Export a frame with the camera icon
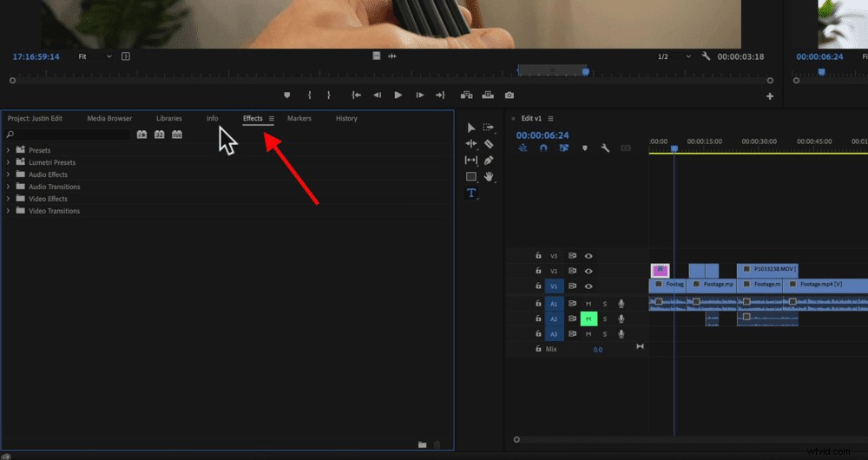Viewport: 868px width, 460px height. click(x=510, y=95)
